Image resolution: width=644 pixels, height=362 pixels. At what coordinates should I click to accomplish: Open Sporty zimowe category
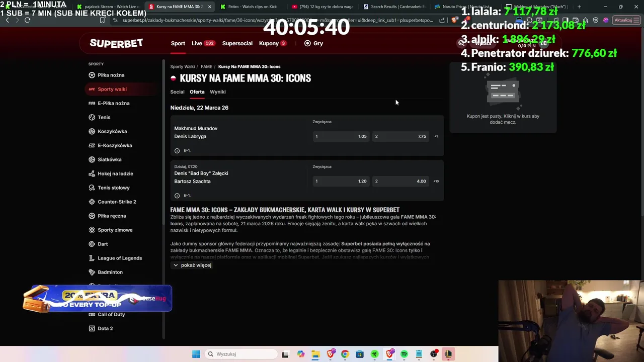(110, 230)
